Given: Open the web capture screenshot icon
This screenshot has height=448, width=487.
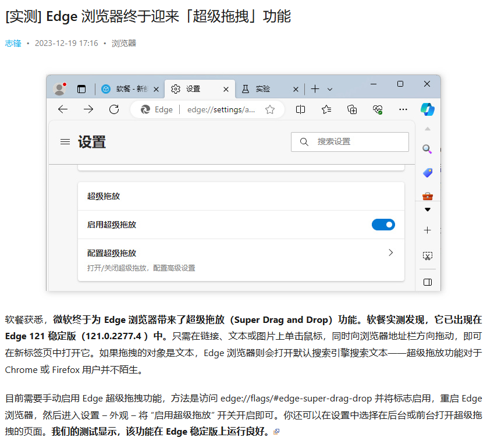Looking at the screenshot, I should point(428,256).
